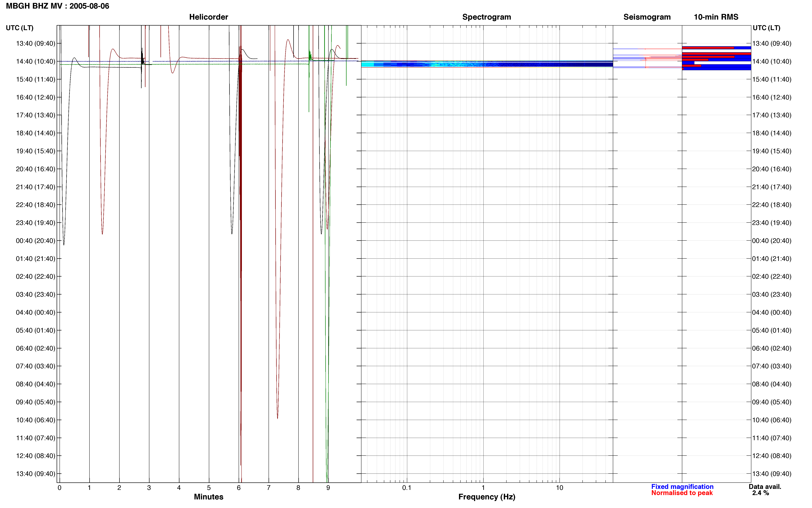Click the 'Data avail.' label
812x508 pixels.
pos(765,487)
